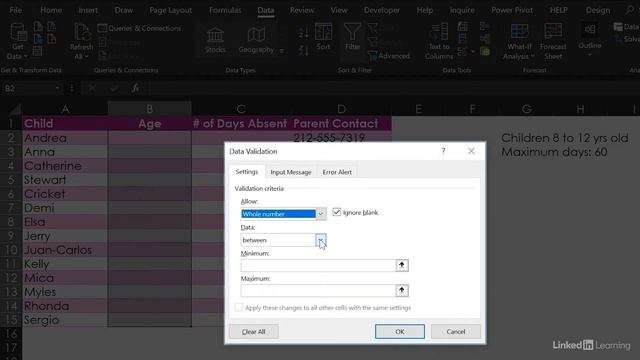Screen dimensions: 640x360
Task: Expand the Data Types gallery arrow
Action: tap(282, 51)
